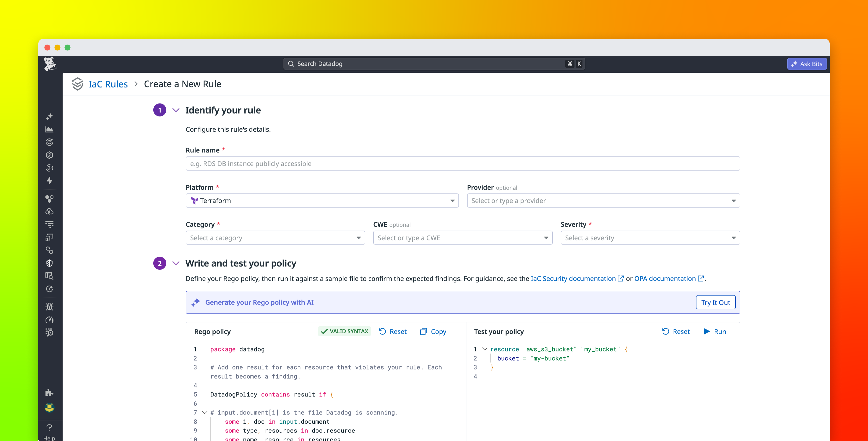Open the stacked squares sidebar icon
This screenshot has width=868, height=441.
click(50, 237)
